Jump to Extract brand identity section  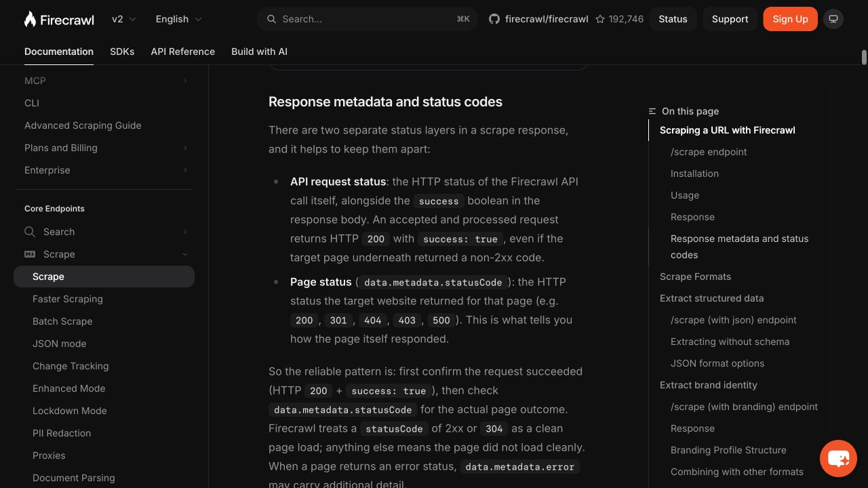(x=708, y=385)
